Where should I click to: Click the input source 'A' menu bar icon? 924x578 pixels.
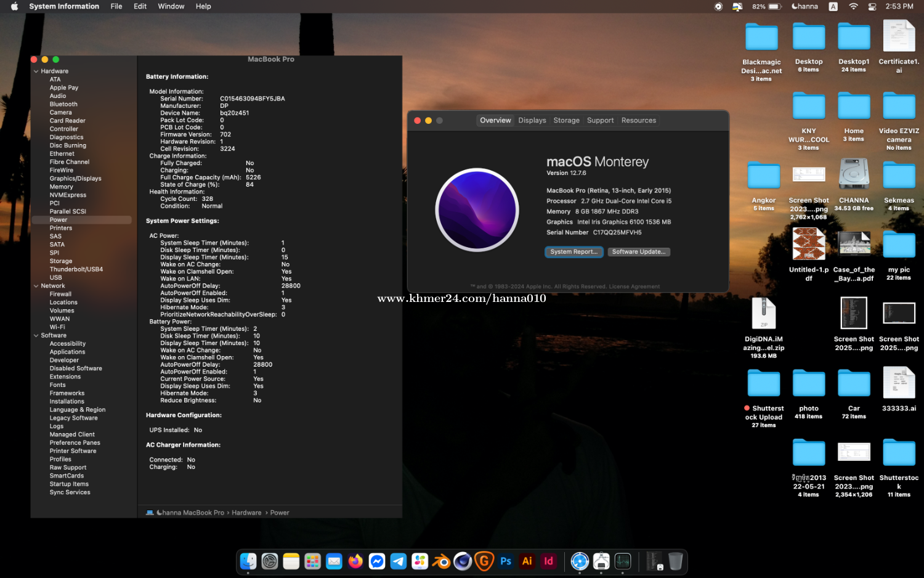[x=833, y=6]
